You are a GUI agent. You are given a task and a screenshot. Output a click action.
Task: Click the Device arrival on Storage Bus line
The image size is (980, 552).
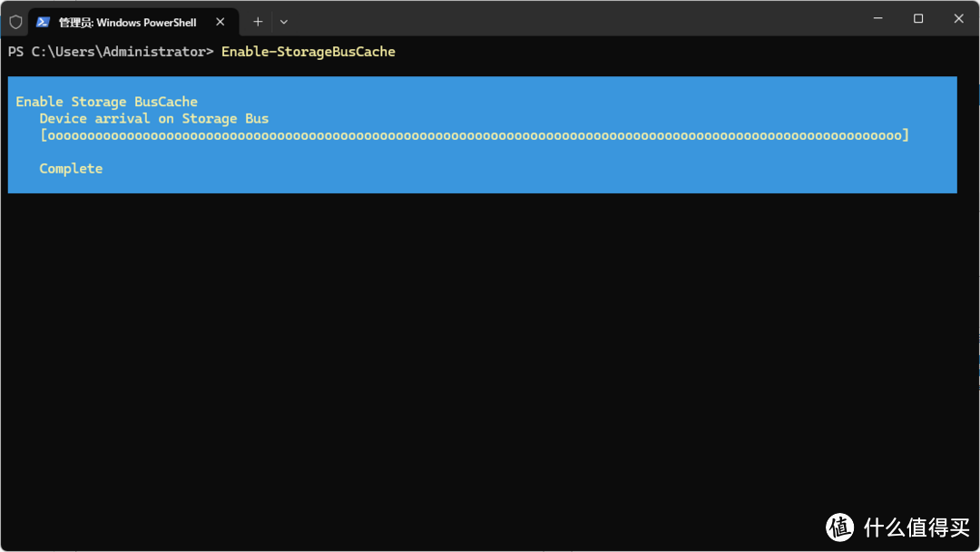(153, 118)
